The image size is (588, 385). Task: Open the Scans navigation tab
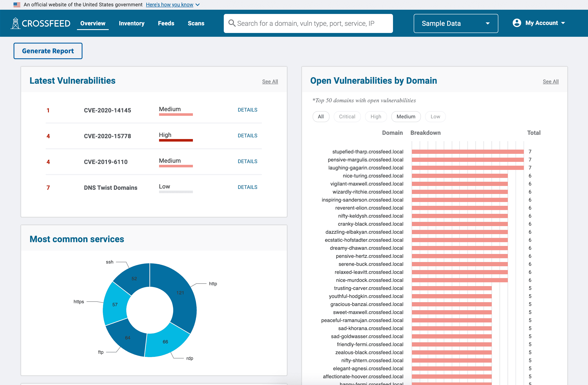pyautogui.click(x=196, y=23)
